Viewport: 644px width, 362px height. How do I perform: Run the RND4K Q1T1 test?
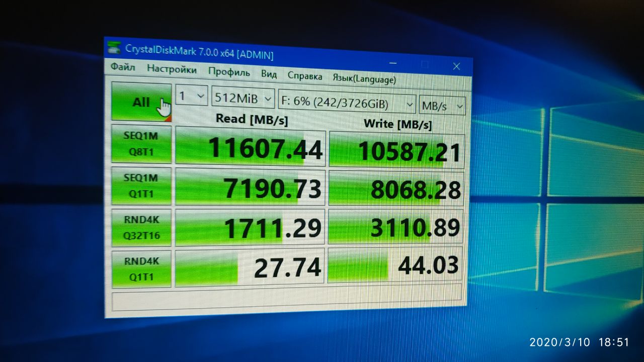point(141,269)
